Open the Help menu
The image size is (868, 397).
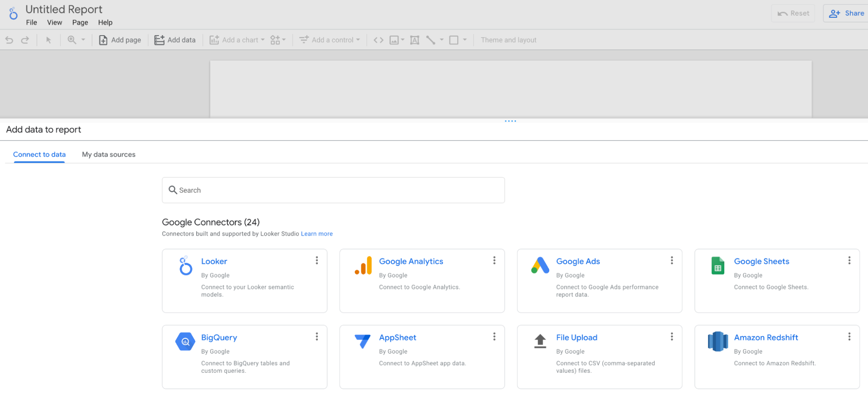(105, 23)
